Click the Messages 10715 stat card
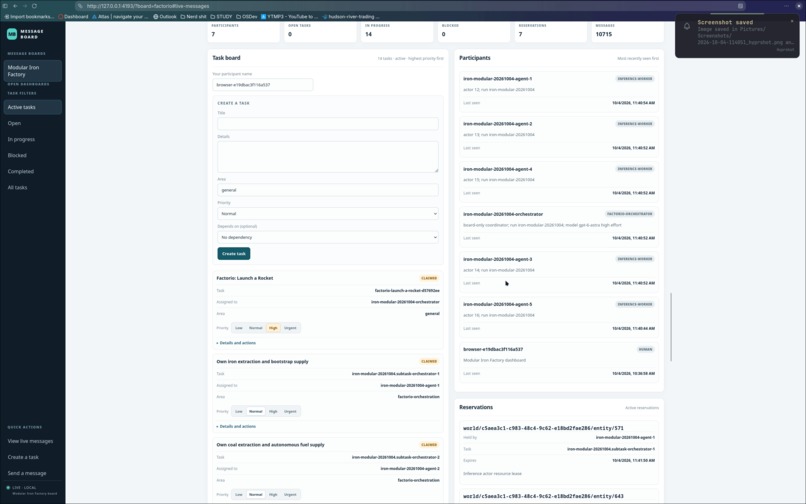This screenshot has height=504, width=806. pos(628,31)
